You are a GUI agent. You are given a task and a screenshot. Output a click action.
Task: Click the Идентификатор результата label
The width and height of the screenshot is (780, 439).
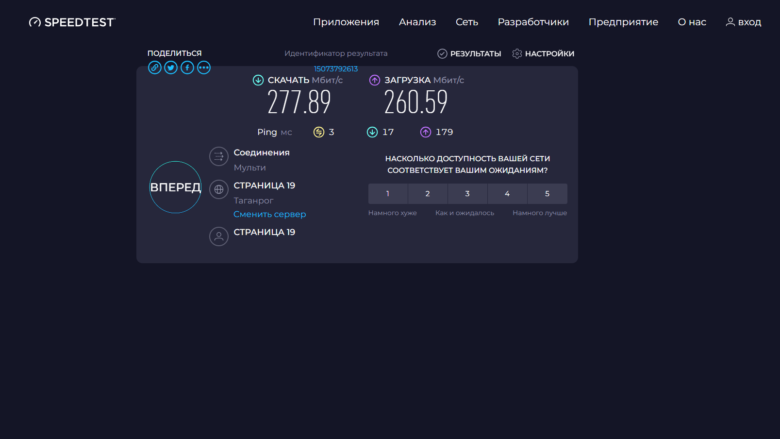click(x=336, y=53)
